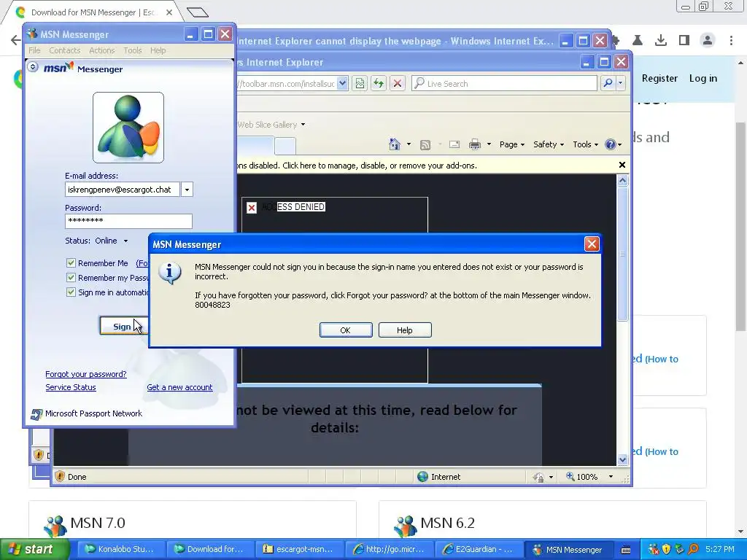Open the Tools menu in Internet Explorer
The image size is (747, 560).
tap(586, 144)
